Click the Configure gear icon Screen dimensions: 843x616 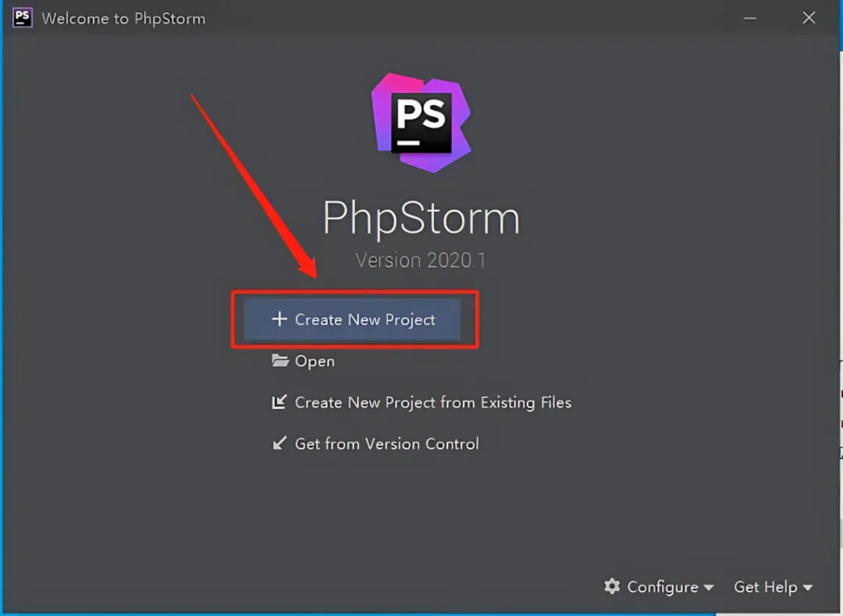point(613,586)
